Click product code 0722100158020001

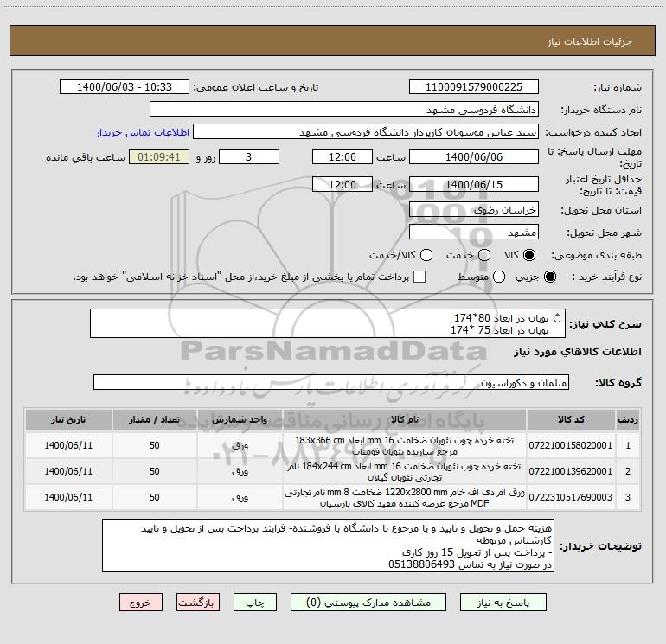[571, 445]
